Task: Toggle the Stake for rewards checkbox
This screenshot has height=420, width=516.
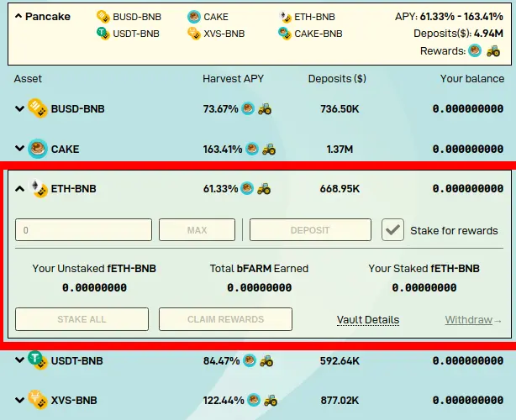Action: click(x=392, y=230)
